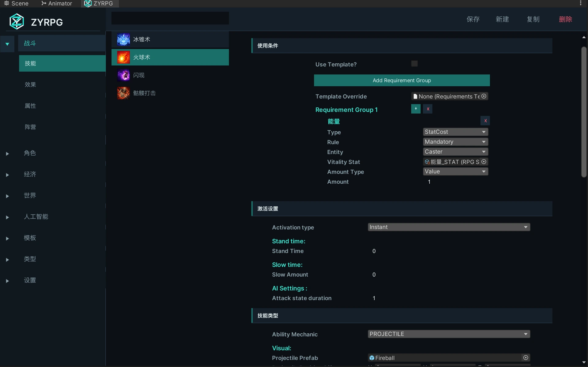Open the Activation type Instant dropdown
588x367 pixels.
tap(449, 227)
